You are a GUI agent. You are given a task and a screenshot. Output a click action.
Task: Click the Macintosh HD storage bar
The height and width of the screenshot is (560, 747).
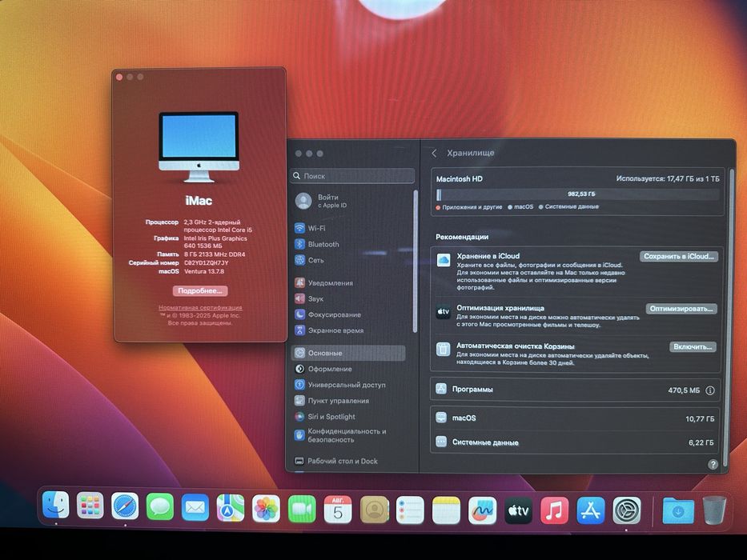(x=577, y=194)
